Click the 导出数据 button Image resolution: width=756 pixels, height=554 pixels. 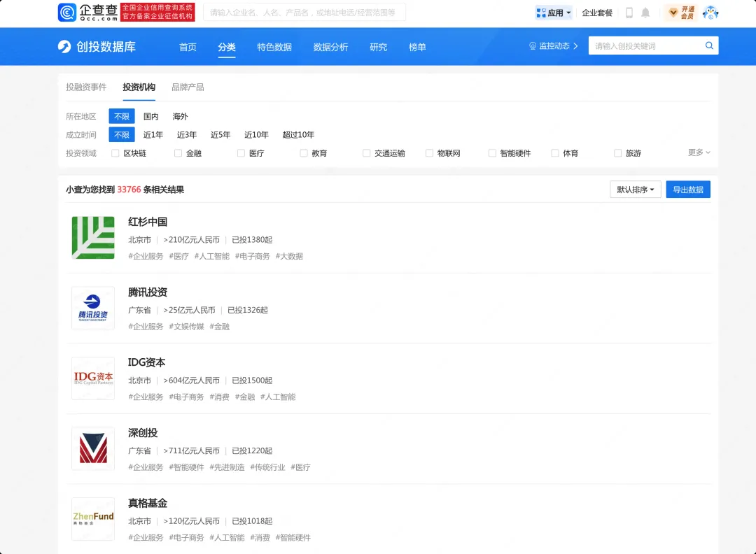coord(688,190)
